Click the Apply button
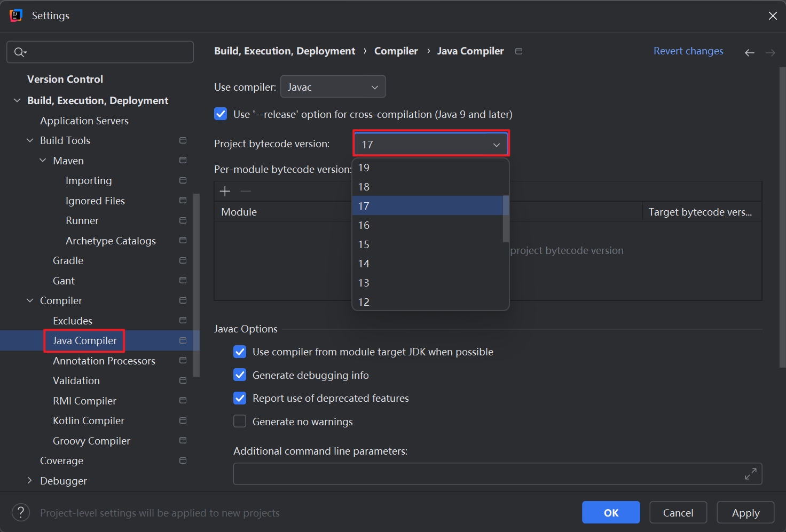Screen dimensions: 786x532 745,512
